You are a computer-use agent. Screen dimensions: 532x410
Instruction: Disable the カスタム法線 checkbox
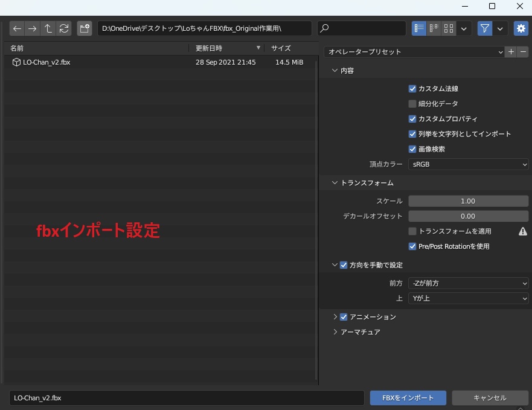(412, 88)
